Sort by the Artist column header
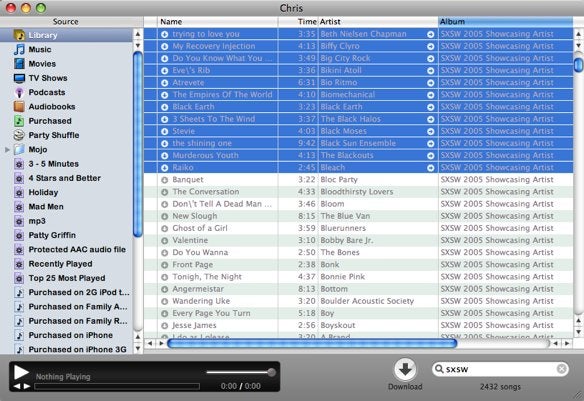The width and height of the screenshot is (584, 401). [x=378, y=22]
